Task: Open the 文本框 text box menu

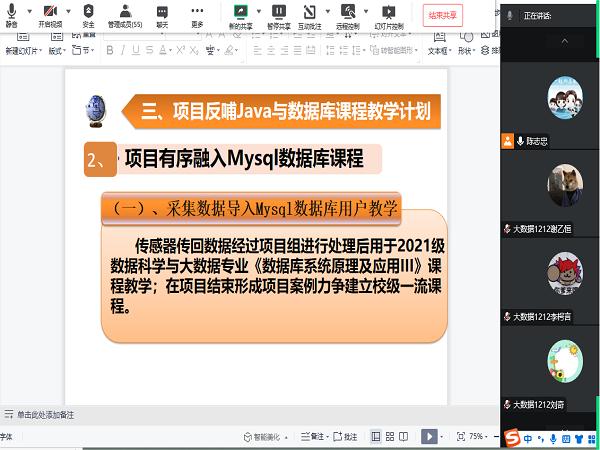Action: pos(440,50)
